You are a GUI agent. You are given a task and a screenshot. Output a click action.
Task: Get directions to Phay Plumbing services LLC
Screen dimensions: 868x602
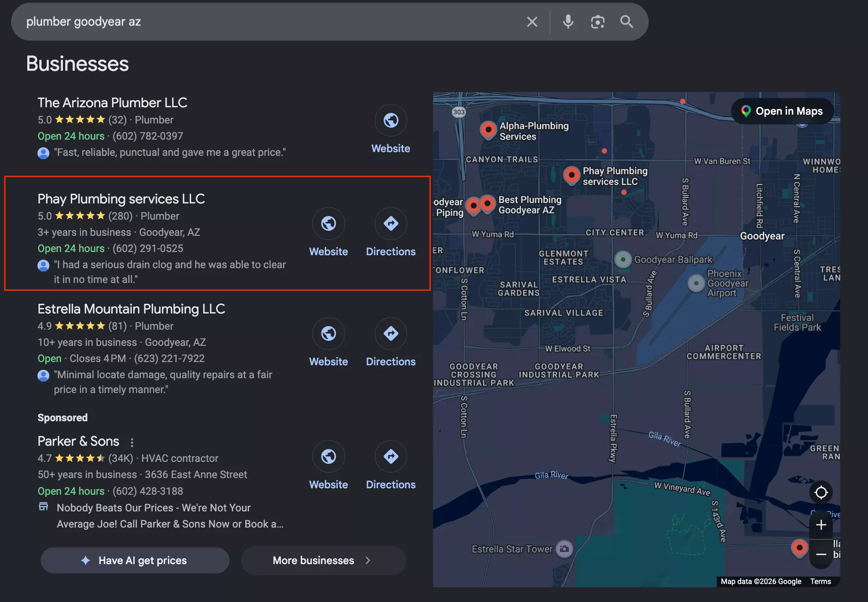[x=391, y=223]
